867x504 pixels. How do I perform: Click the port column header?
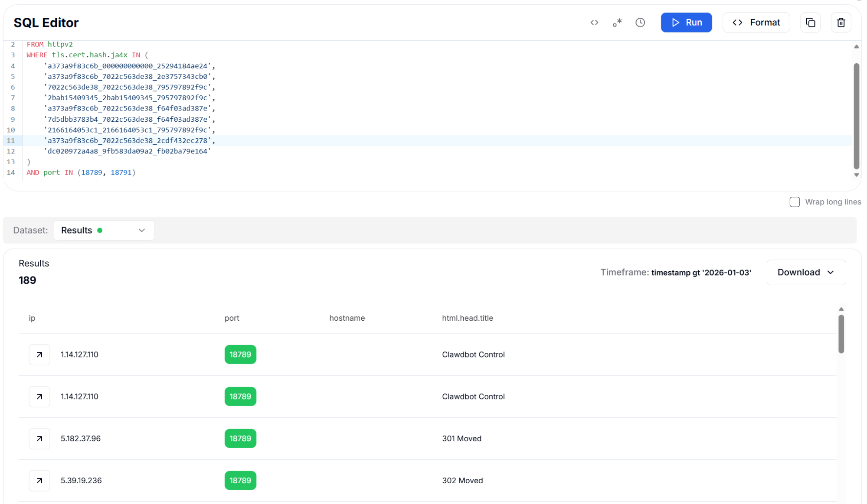tap(232, 318)
